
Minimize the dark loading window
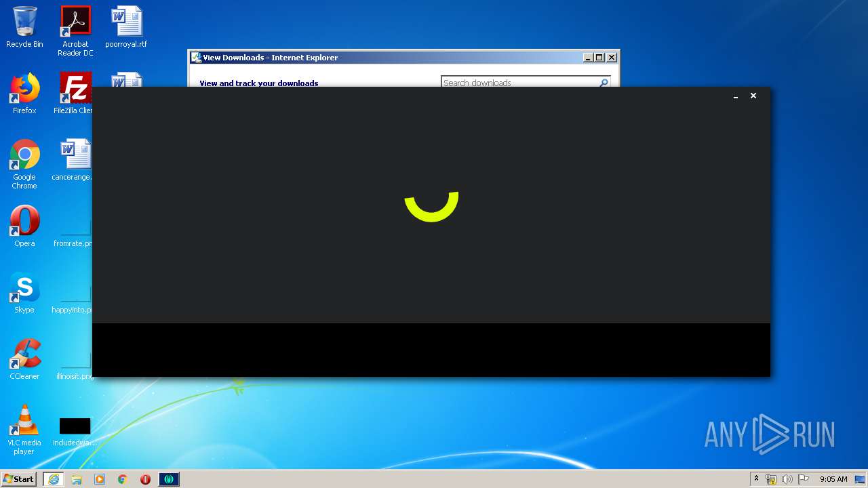(736, 96)
